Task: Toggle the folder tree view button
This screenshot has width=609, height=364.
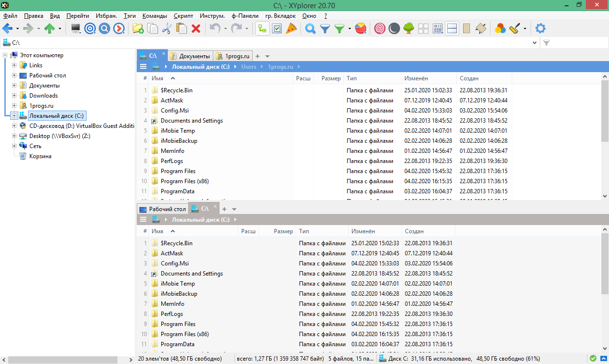Action: click(262, 29)
